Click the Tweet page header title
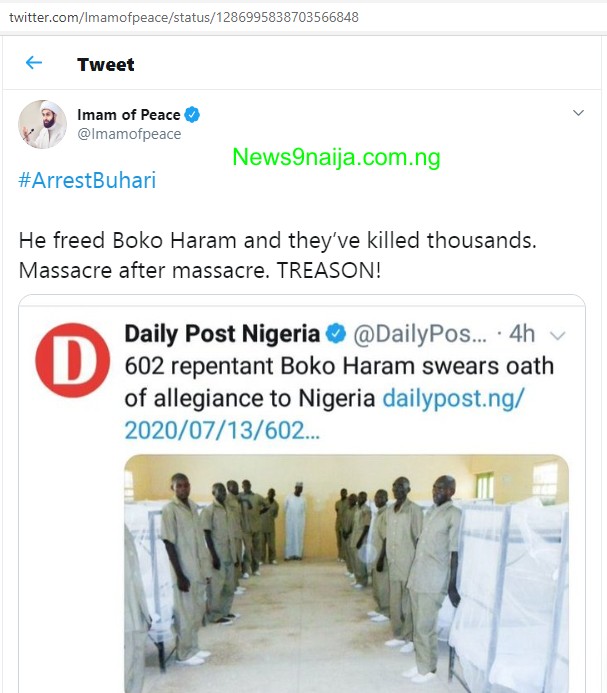The image size is (607, 693). coord(106,64)
